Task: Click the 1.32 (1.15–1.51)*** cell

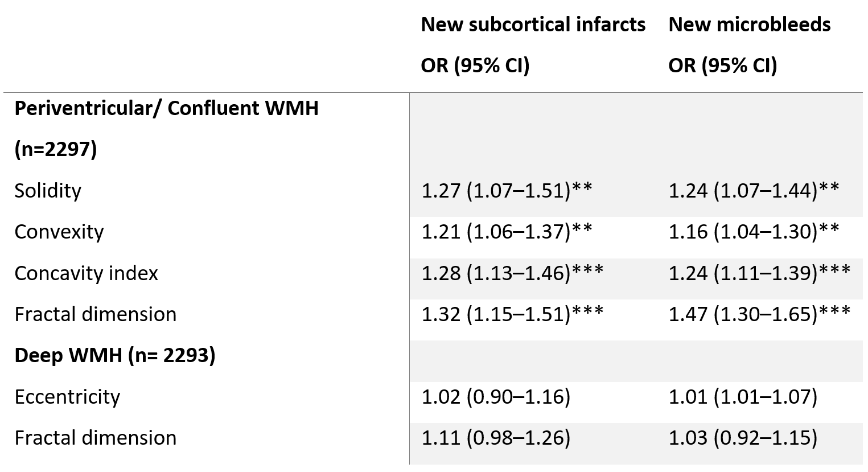Action: pyautogui.click(x=512, y=314)
